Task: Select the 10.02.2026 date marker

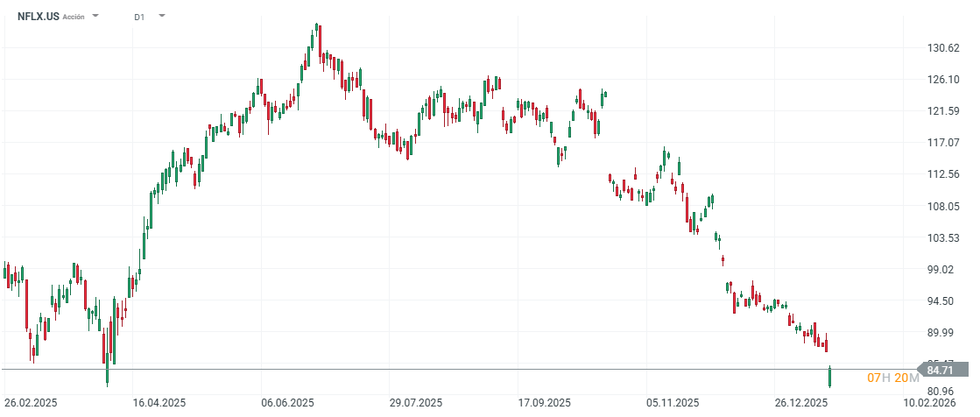Action: point(930,403)
